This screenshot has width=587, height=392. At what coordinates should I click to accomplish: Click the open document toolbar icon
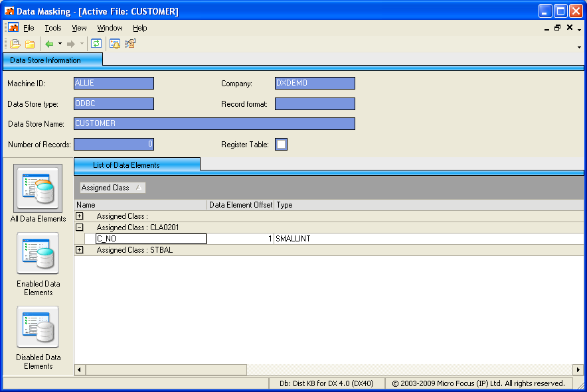click(15, 44)
